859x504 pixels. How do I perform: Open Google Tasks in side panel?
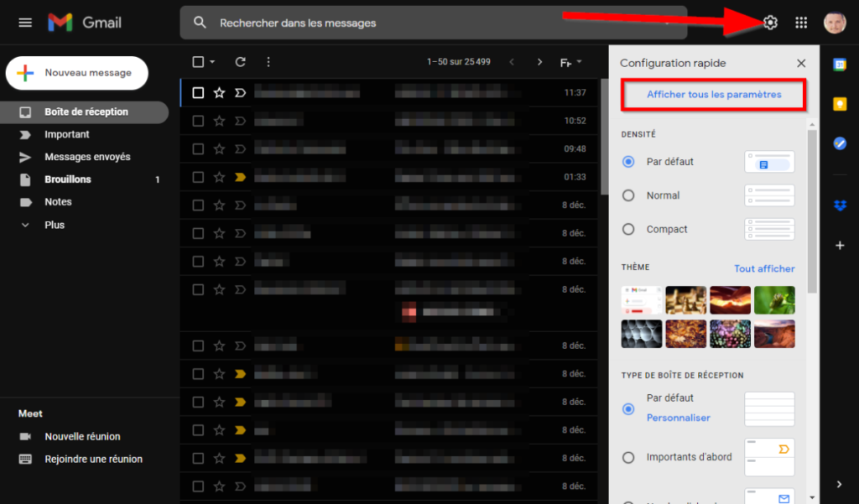click(x=839, y=143)
